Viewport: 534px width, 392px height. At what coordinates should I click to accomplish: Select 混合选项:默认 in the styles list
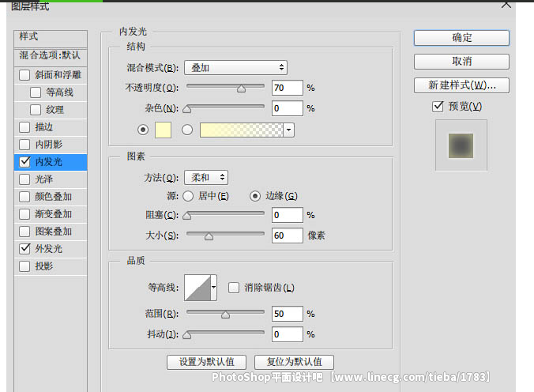pos(50,55)
